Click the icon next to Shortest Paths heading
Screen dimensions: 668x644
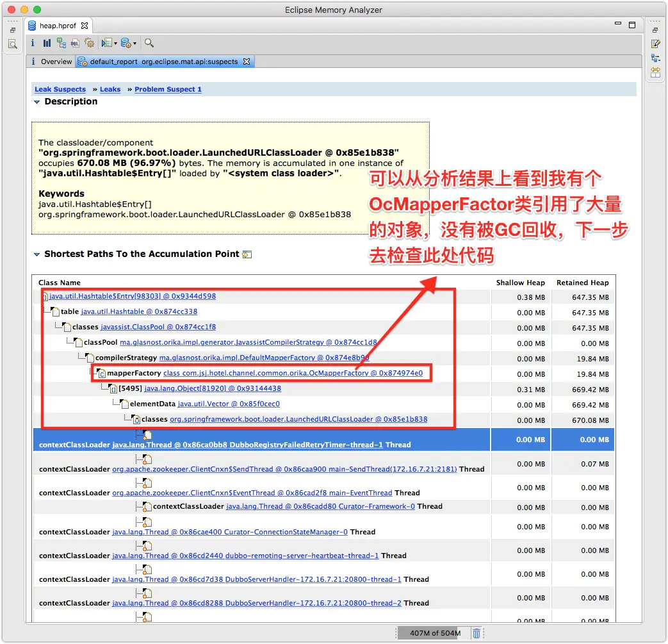(x=247, y=254)
